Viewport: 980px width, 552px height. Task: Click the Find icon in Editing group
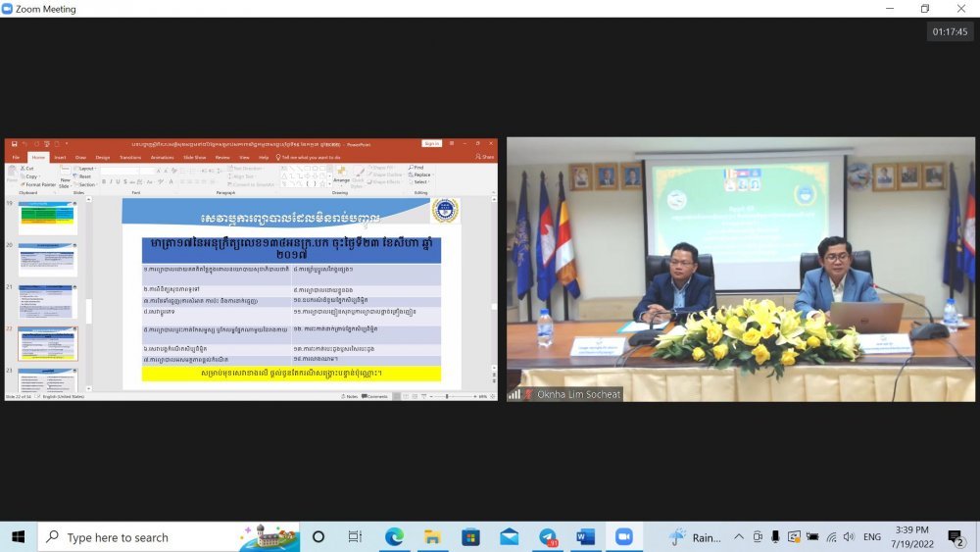(419, 168)
